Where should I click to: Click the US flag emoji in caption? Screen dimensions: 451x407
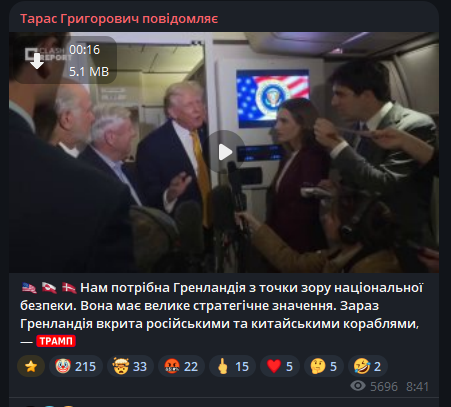coord(29,288)
